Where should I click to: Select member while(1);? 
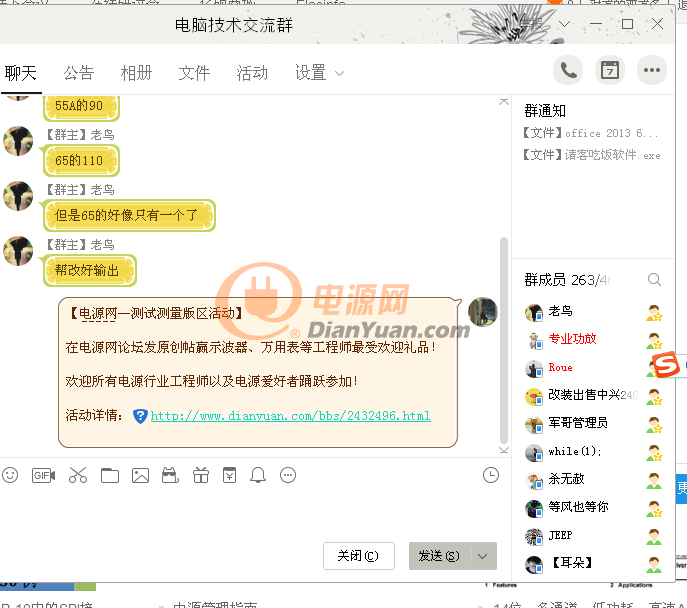point(593,452)
